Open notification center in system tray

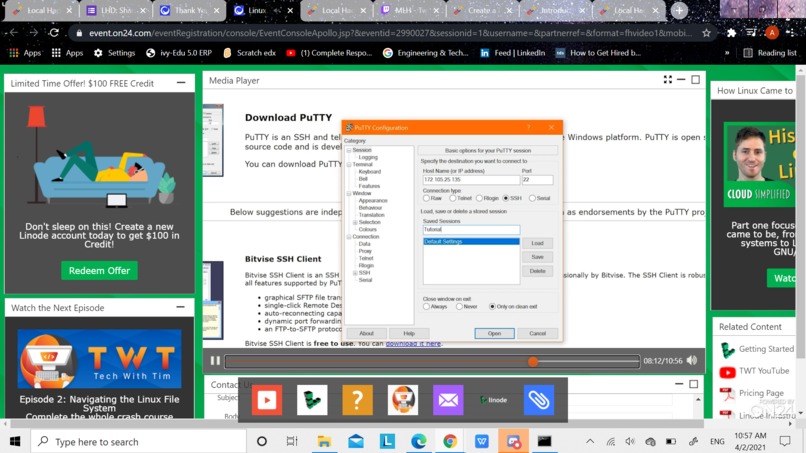tap(785, 441)
